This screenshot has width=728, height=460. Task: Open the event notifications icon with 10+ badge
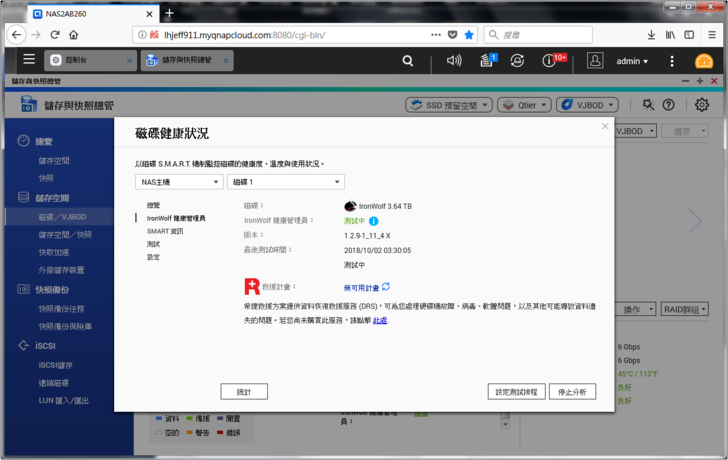[x=550, y=61]
